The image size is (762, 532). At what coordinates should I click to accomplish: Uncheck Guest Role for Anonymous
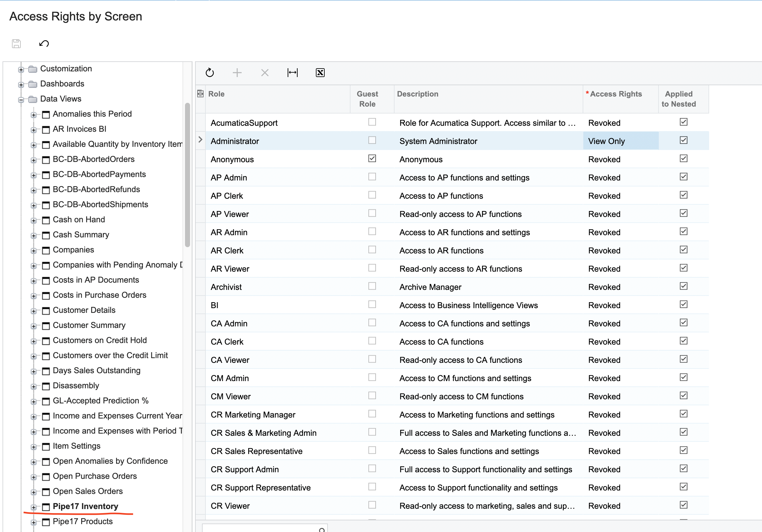372,158
